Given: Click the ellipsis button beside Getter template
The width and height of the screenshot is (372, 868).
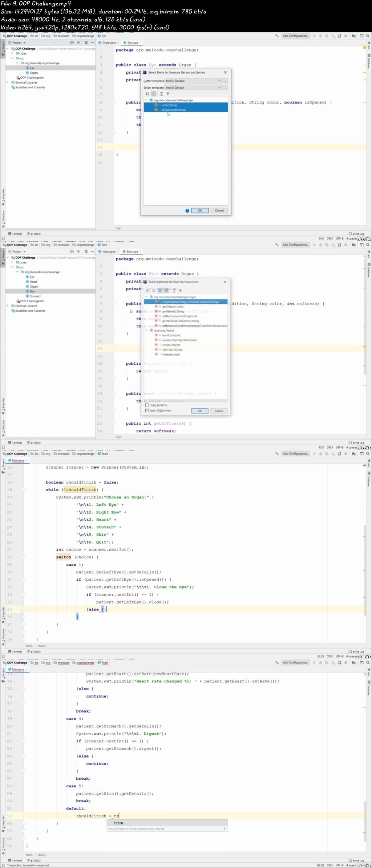Looking at the screenshot, I should point(226,81).
